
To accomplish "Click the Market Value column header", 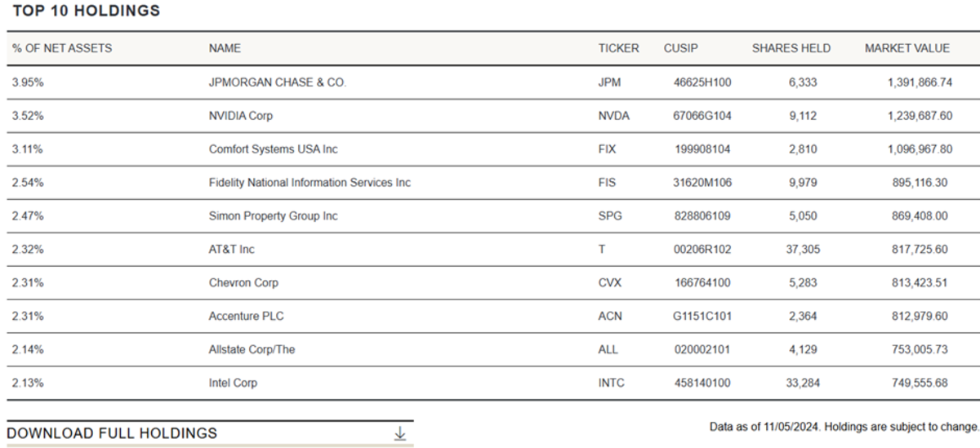I will (907, 48).
